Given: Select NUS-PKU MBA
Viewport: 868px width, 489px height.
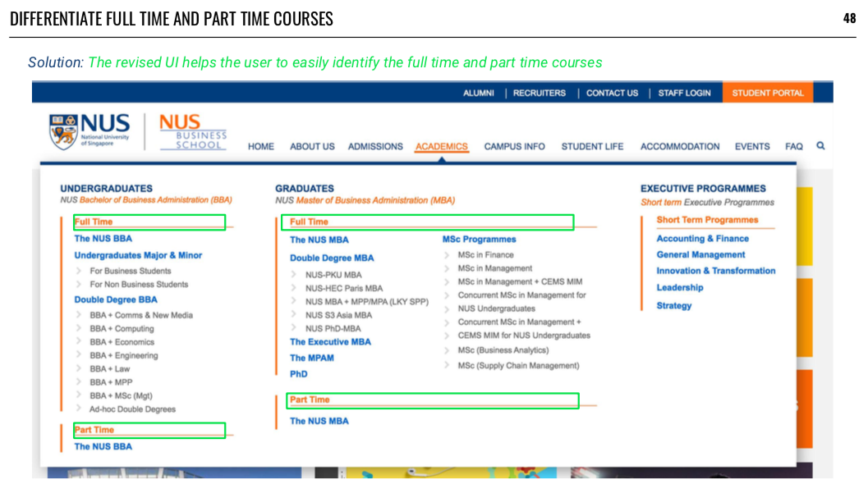Looking at the screenshot, I should (x=333, y=275).
